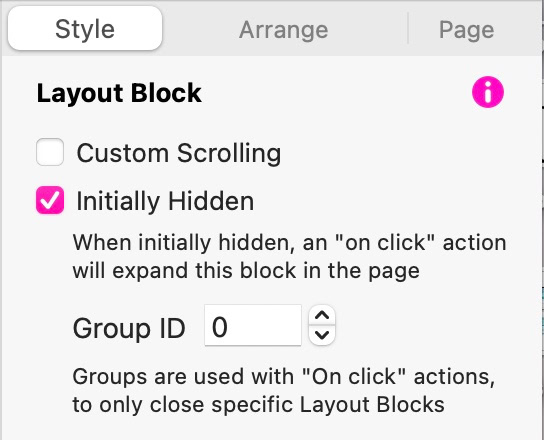Click the "to only close specific Layout Blocks" line
This screenshot has height=440, width=544.
(x=258, y=405)
